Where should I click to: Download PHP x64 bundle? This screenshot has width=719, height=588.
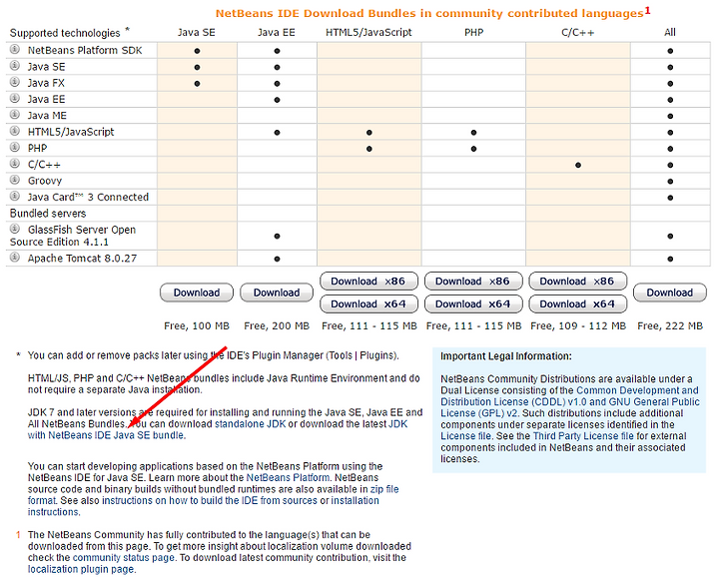[473, 303]
